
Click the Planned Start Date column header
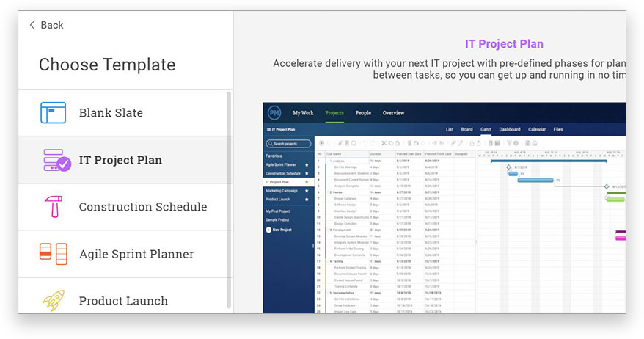tap(409, 153)
